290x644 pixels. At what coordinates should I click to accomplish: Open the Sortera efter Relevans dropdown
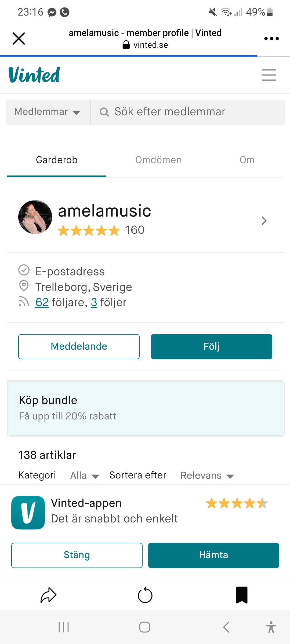(x=207, y=475)
